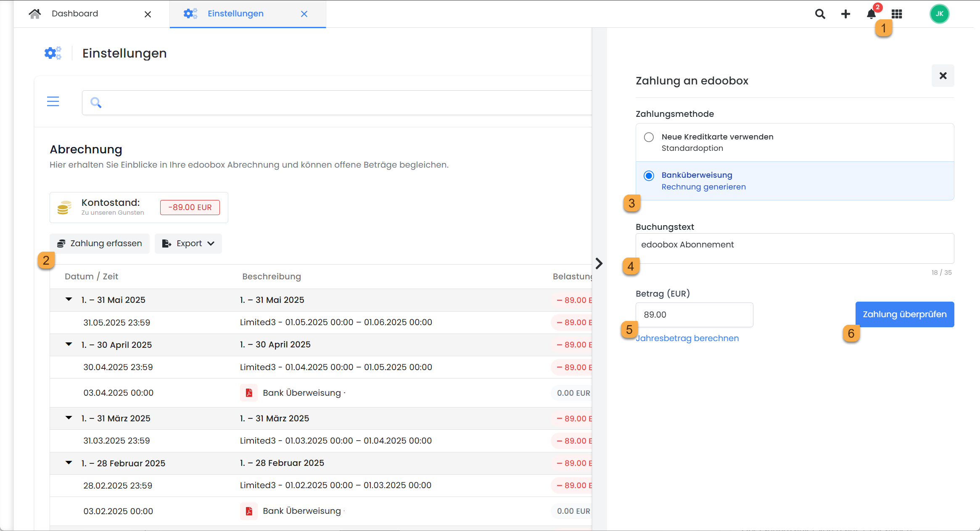Collapse the 1. – 30 April 2025 group
This screenshot has width=980, height=531.
[x=69, y=344]
